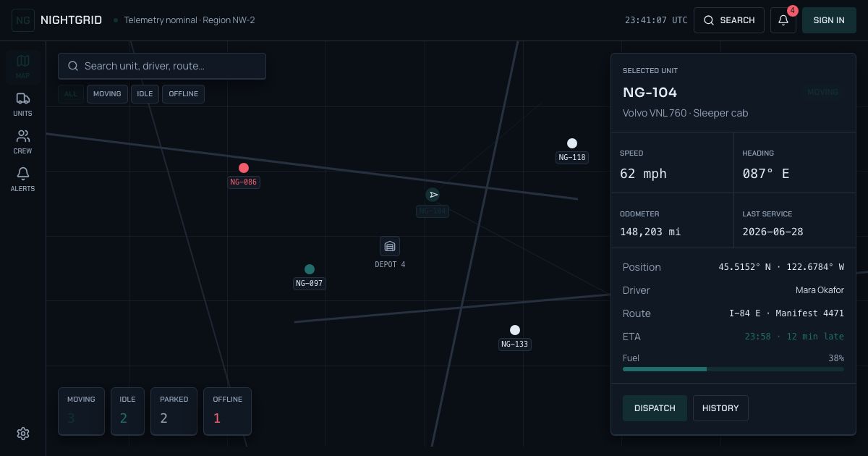The height and width of the screenshot is (456, 868).
Task: Click the NG-097 map label
Action: click(x=310, y=284)
